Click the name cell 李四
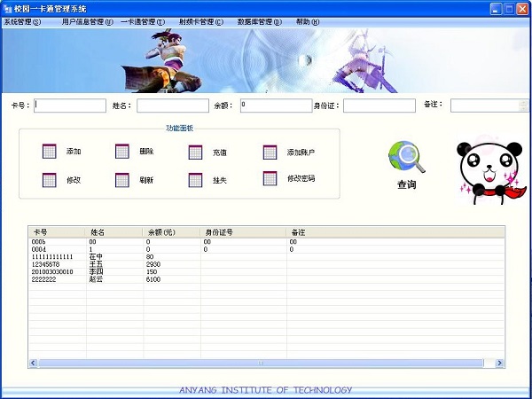This screenshot has width=532, height=399. pyautogui.click(x=96, y=272)
